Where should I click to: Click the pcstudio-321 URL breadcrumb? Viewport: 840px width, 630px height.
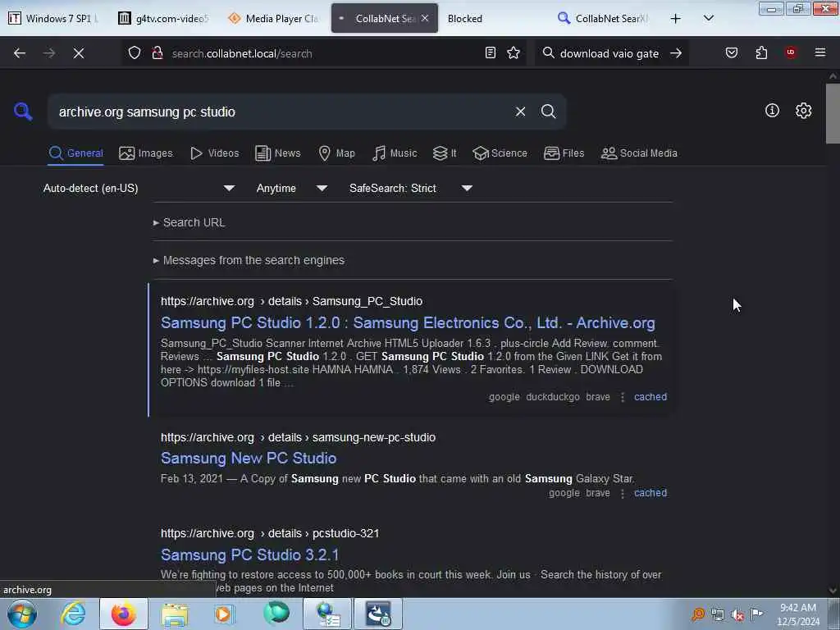(x=270, y=533)
